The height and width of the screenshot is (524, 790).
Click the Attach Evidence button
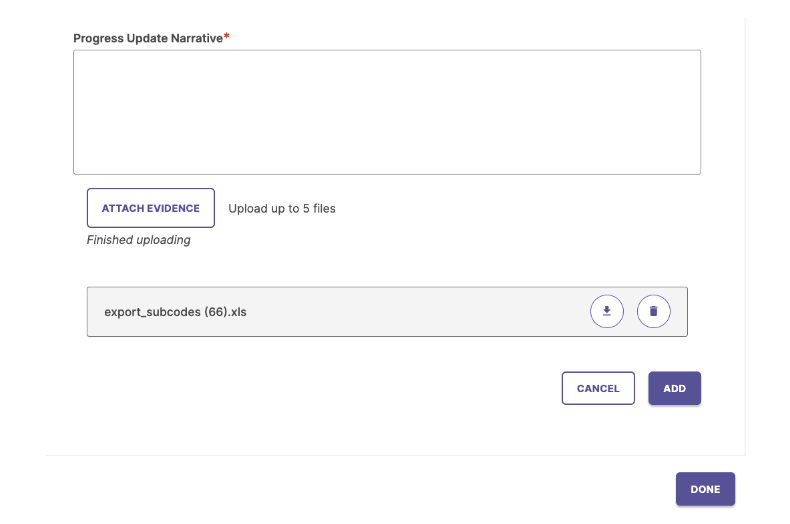(151, 208)
